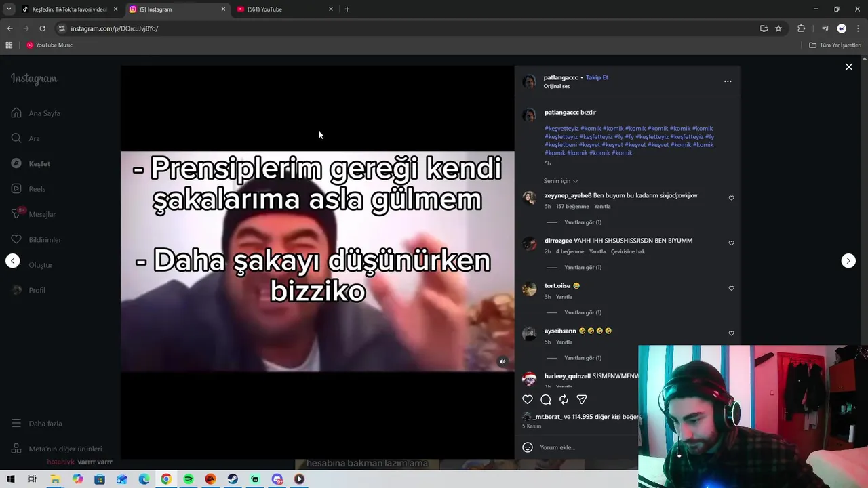Open the emoji picker in comment box
868x488 pixels.
[x=528, y=447]
